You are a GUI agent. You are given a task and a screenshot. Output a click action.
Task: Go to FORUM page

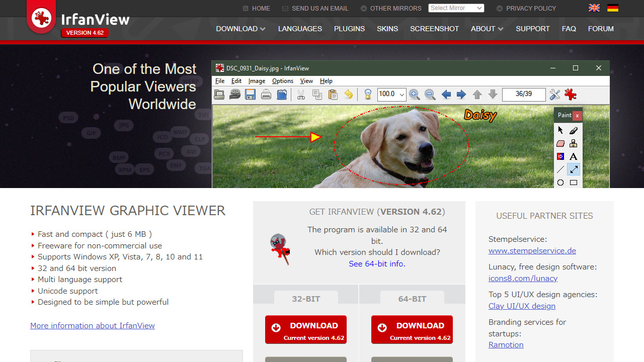pos(601,29)
